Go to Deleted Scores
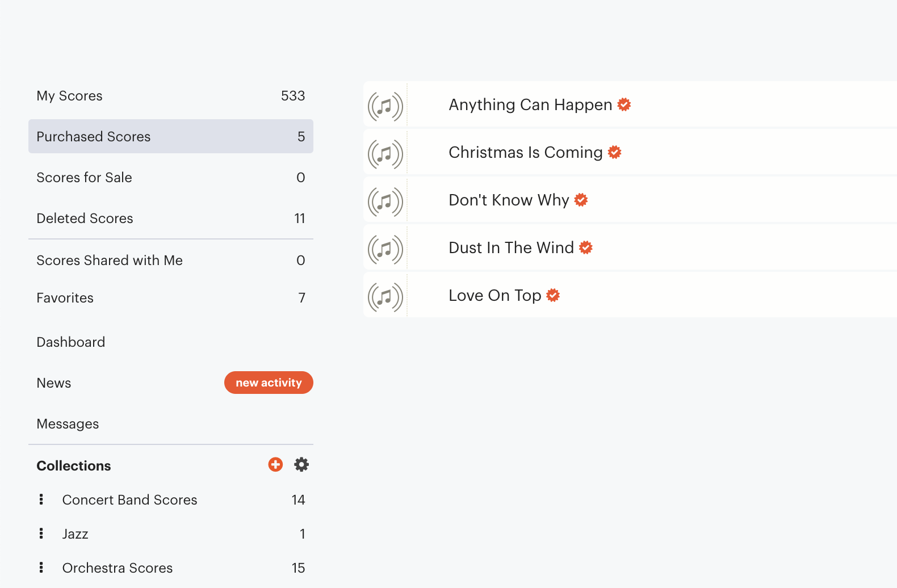 tap(85, 219)
